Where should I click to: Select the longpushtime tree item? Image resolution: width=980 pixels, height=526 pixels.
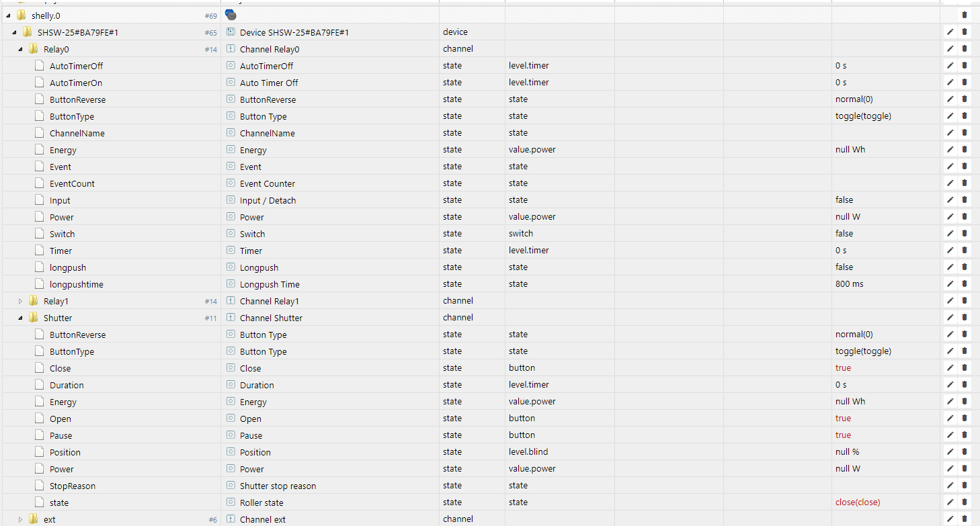pos(77,284)
